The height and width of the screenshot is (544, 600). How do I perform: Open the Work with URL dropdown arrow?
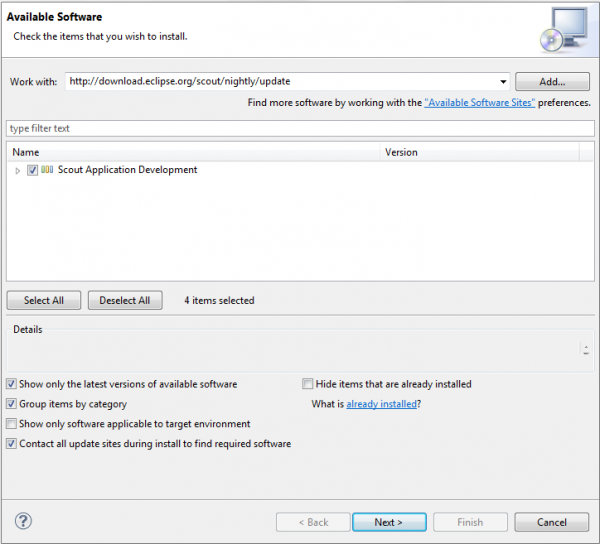(x=503, y=81)
